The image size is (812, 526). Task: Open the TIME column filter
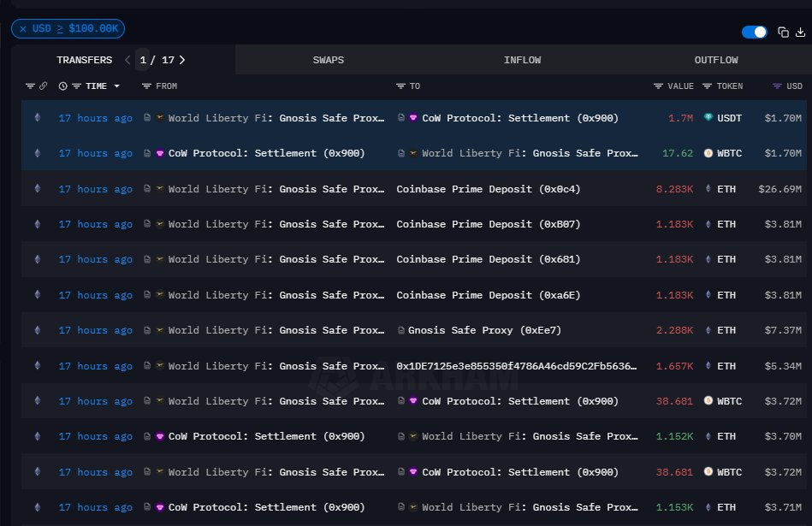(76, 86)
